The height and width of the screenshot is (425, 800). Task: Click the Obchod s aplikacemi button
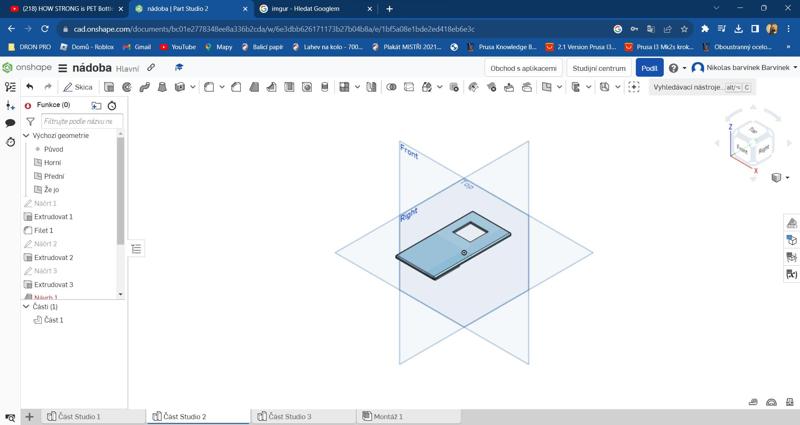[x=523, y=68]
